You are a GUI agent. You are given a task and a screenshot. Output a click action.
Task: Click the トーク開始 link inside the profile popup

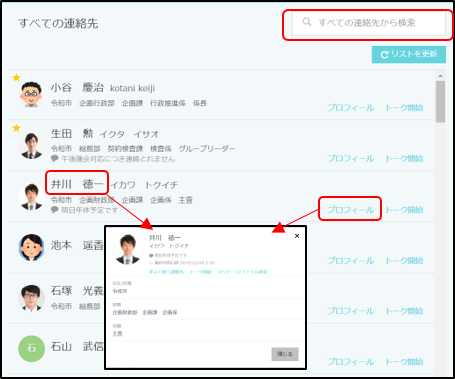pyautogui.click(x=201, y=272)
